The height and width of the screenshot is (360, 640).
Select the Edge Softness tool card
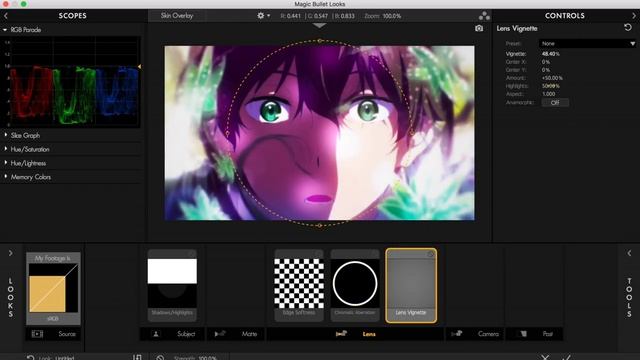[x=299, y=285]
